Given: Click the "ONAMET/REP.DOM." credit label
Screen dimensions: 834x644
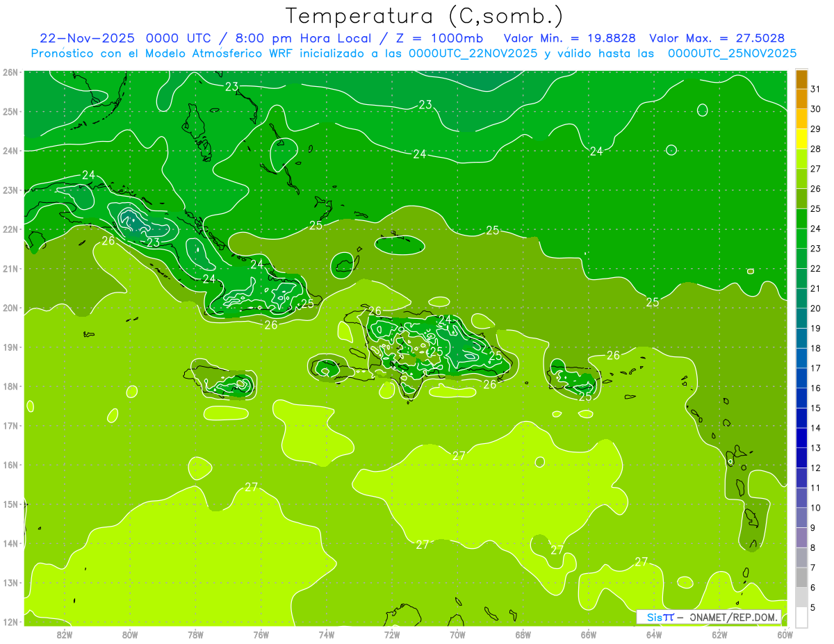Looking at the screenshot, I should point(734,617).
